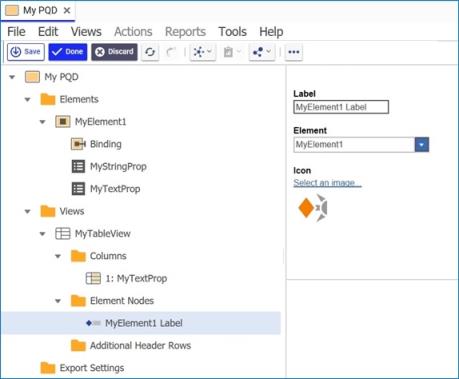Viewport: 459px width, 379px height.
Task: Click the refresh icon in toolbar
Action: pos(150,52)
